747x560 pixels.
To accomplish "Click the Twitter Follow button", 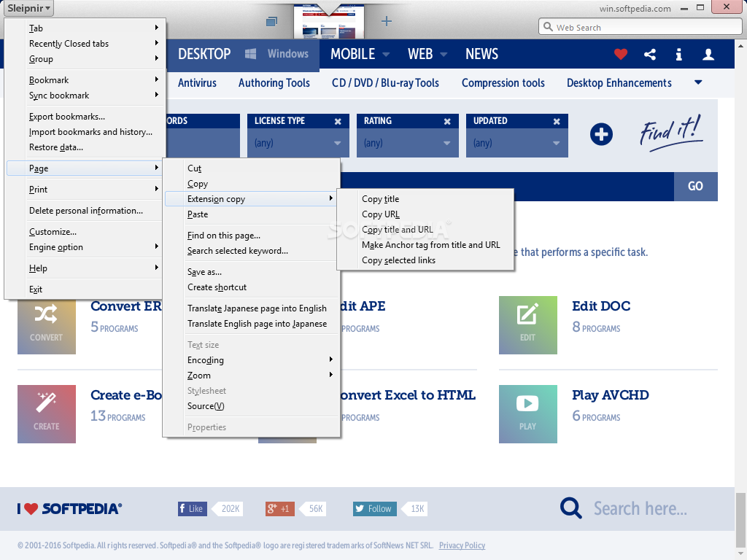I will (375, 508).
